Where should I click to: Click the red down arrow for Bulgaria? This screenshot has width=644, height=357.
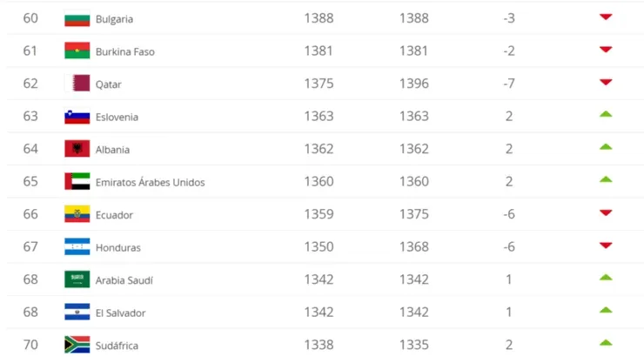point(606,17)
